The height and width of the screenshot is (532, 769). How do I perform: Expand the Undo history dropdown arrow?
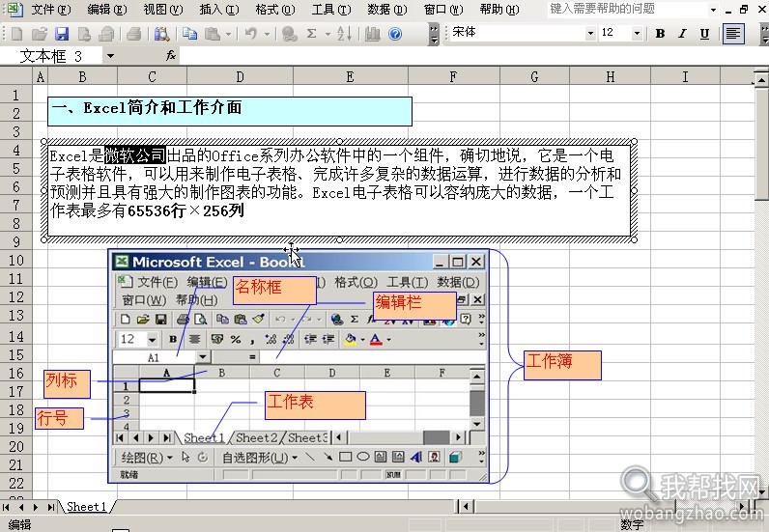(267, 34)
